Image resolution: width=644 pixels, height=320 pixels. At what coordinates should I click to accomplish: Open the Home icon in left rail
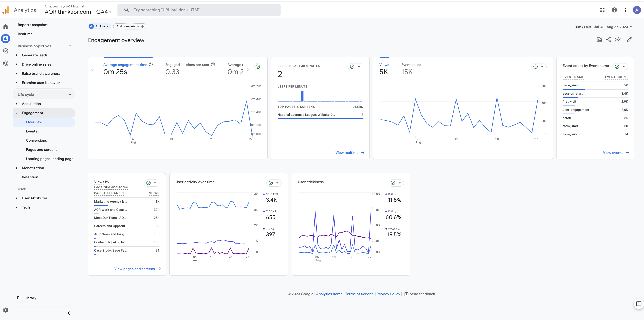pos(6,27)
